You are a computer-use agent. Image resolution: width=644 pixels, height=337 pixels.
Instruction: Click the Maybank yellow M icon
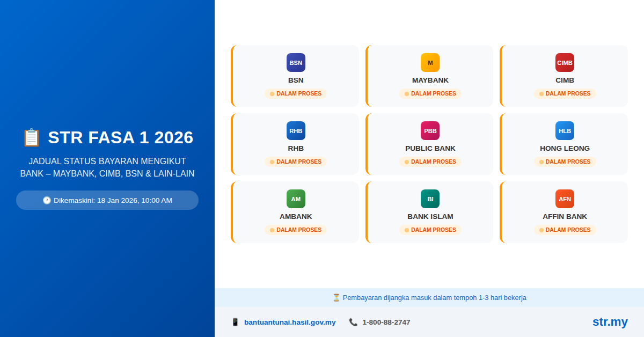point(430,62)
